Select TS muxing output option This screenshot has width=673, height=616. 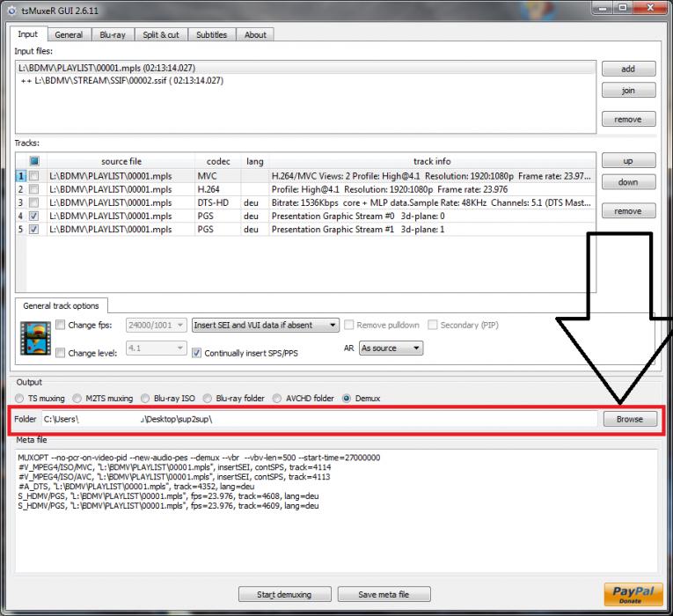[x=19, y=399]
